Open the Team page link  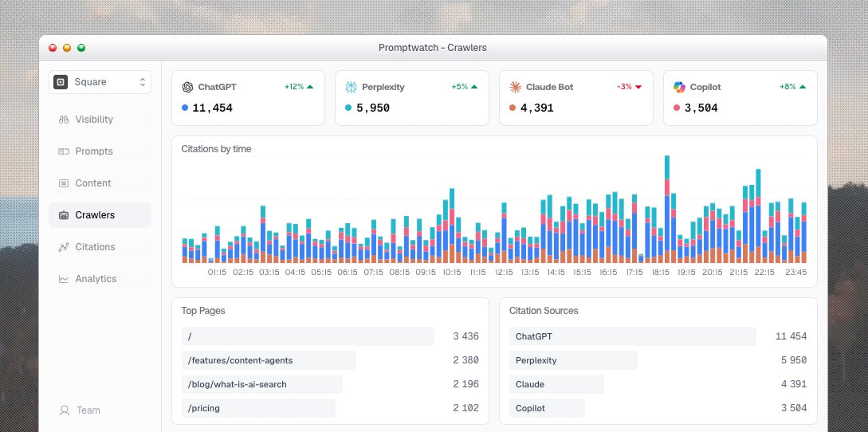pos(88,410)
